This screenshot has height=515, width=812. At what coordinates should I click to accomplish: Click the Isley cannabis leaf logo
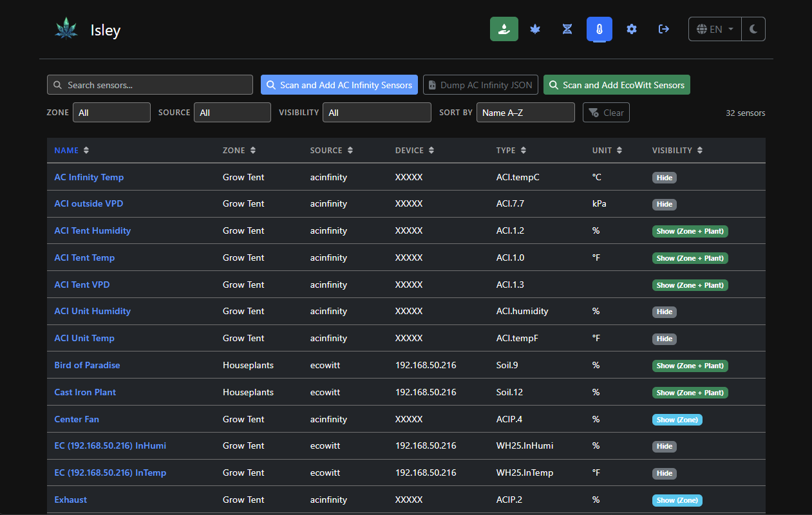[x=66, y=30]
